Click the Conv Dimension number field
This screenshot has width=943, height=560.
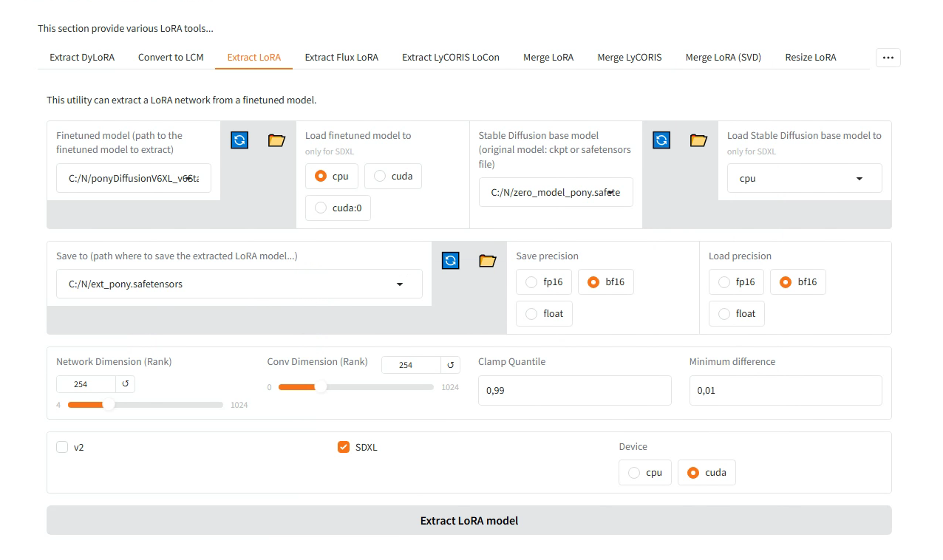coord(411,365)
